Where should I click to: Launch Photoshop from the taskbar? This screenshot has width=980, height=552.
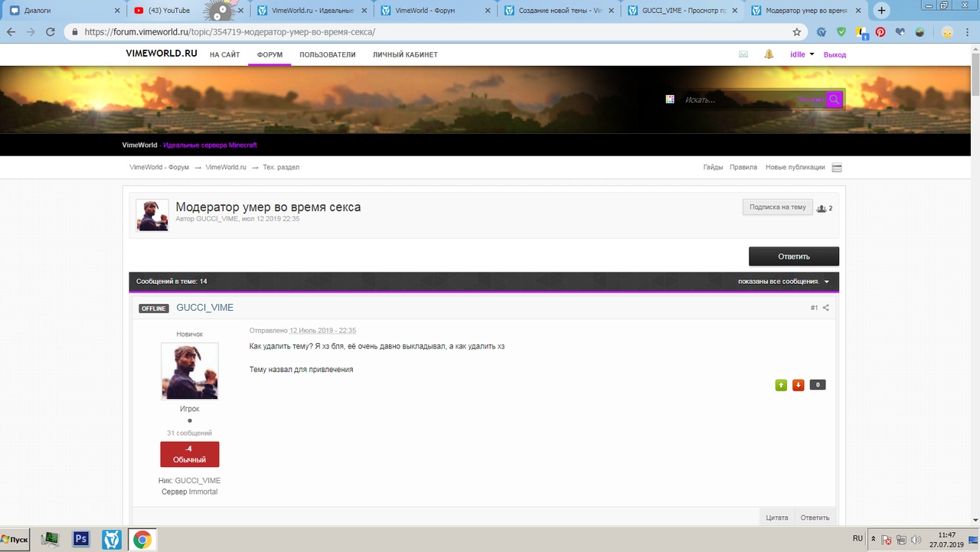tap(81, 540)
